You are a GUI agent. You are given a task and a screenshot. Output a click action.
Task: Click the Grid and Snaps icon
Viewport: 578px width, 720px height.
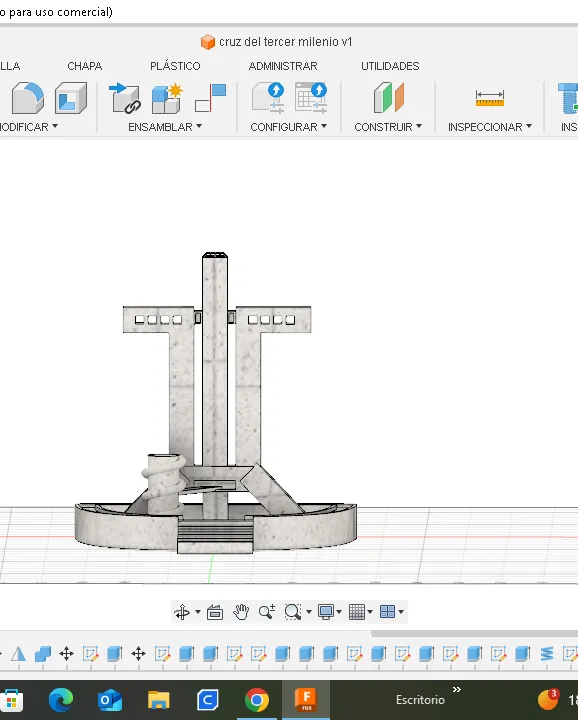point(357,612)
